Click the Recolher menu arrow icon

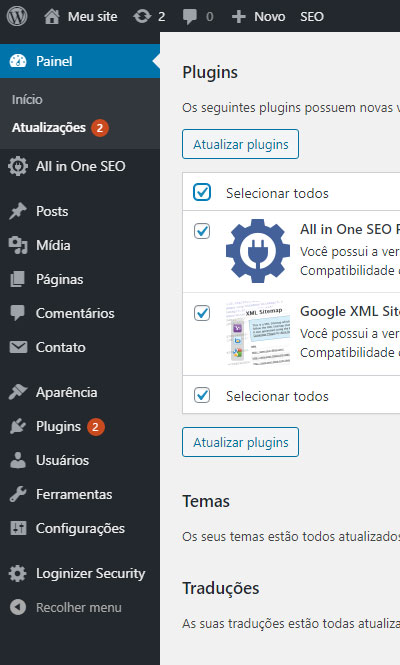18,607
